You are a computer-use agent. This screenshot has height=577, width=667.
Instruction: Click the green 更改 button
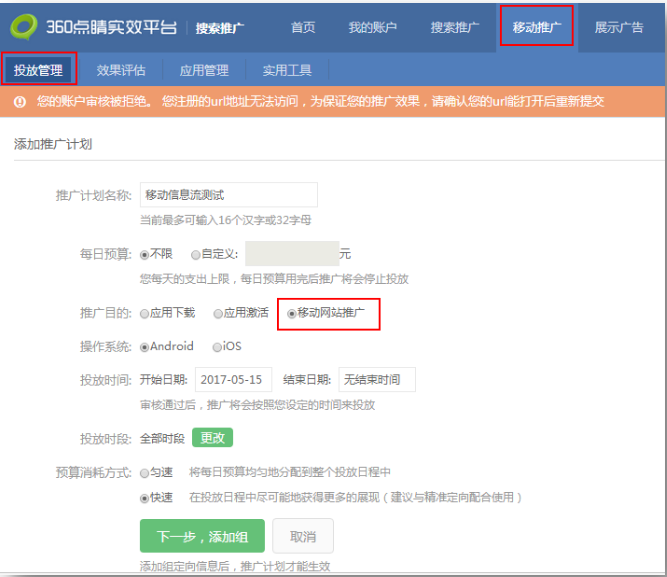(x=212, y=438)
